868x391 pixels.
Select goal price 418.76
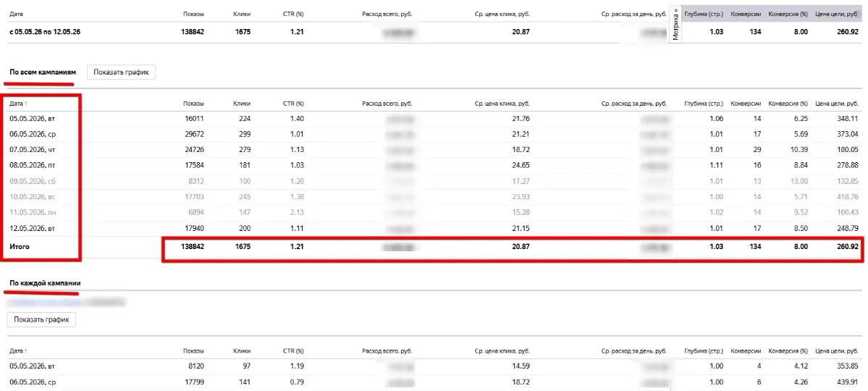point(848,197)
